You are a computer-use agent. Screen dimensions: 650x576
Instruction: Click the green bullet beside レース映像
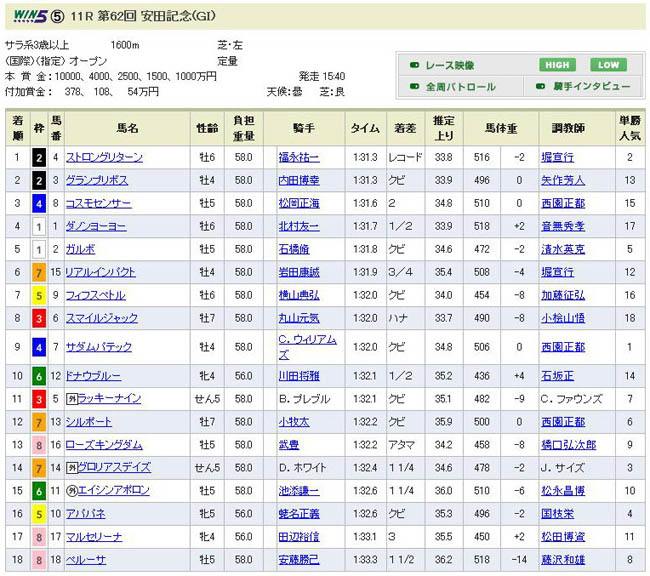[415, 65]
